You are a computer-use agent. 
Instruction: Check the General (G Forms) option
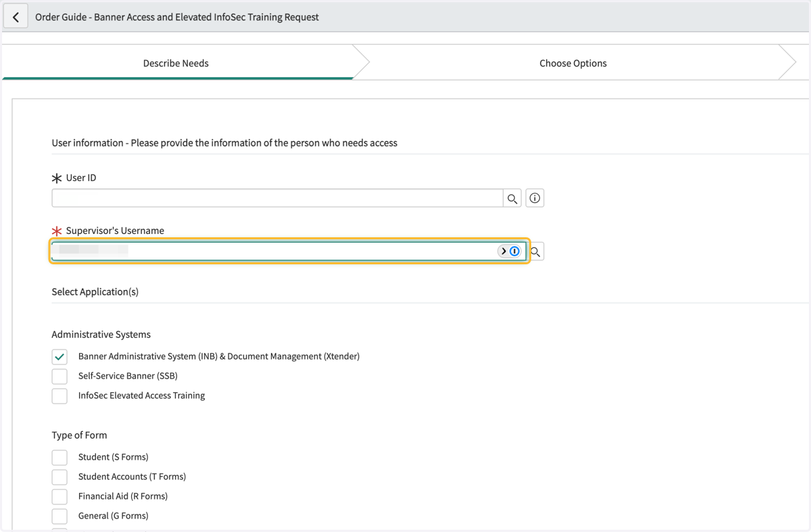(x=59, y=516)
